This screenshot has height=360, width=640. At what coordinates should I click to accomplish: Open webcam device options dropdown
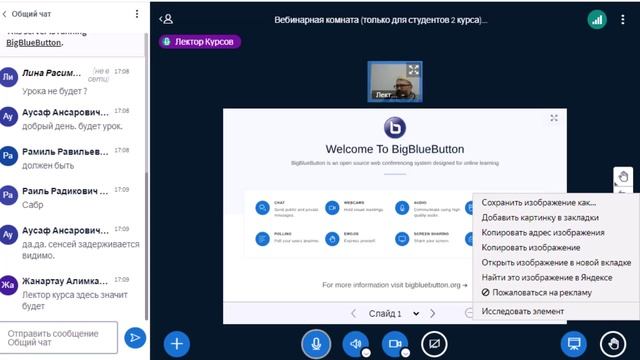point(405,353)
